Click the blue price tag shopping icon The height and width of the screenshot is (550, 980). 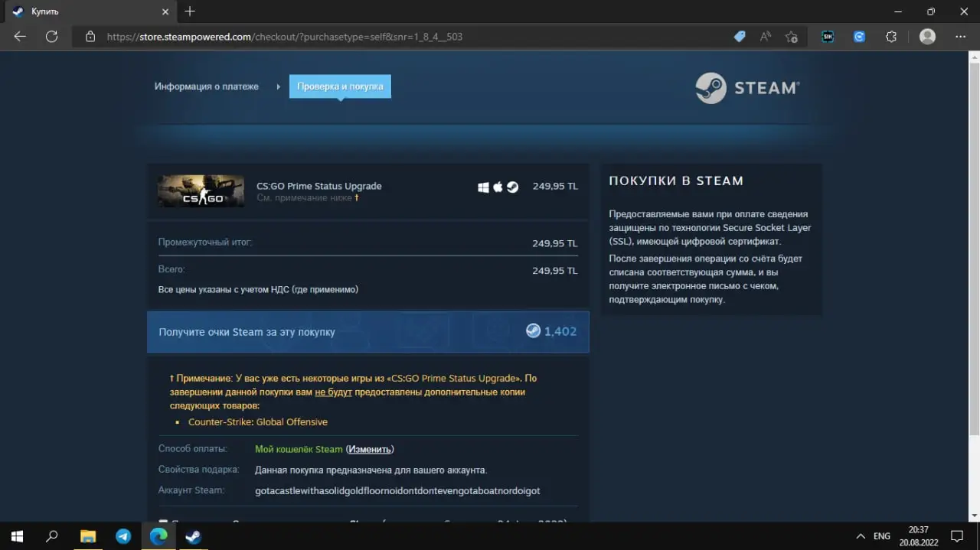(740, 36)
